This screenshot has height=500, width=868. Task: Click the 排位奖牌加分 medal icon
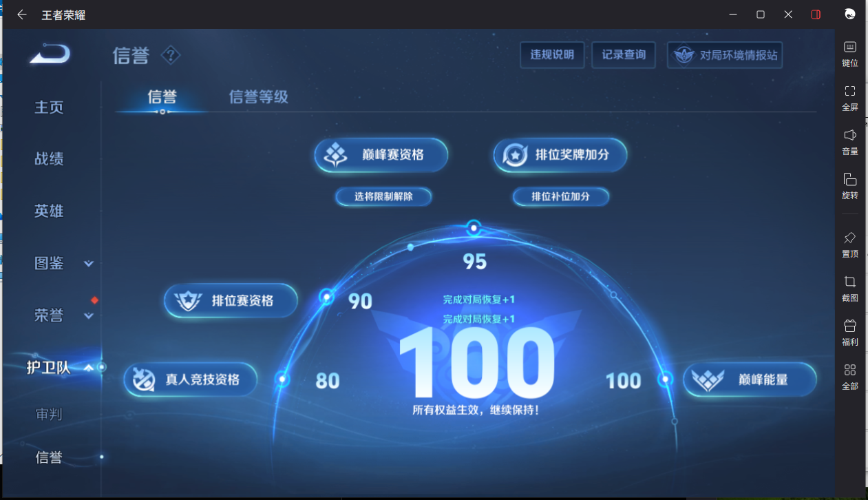pyautogui.click(x=515, y=155)
